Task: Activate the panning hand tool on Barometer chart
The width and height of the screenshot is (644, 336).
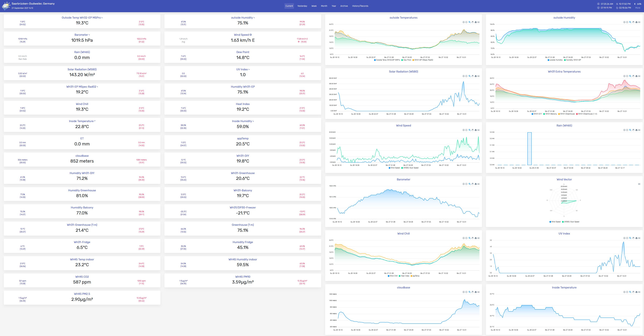Action: (472, 184)
